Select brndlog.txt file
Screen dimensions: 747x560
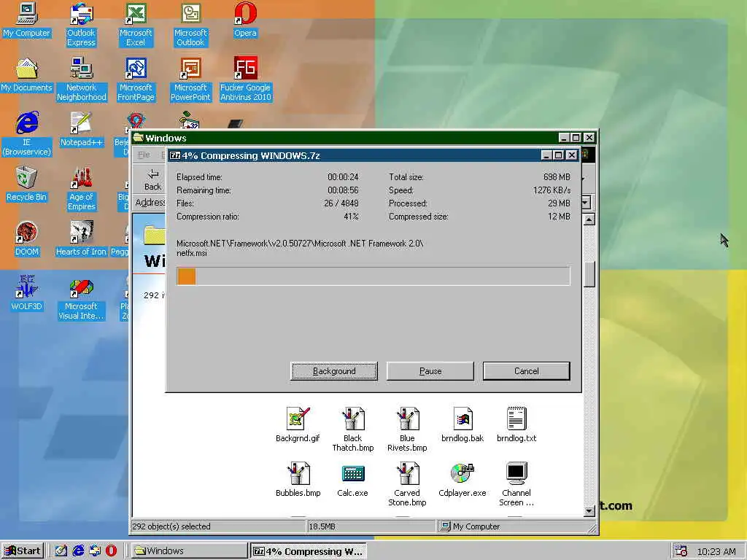coord(516,425)
